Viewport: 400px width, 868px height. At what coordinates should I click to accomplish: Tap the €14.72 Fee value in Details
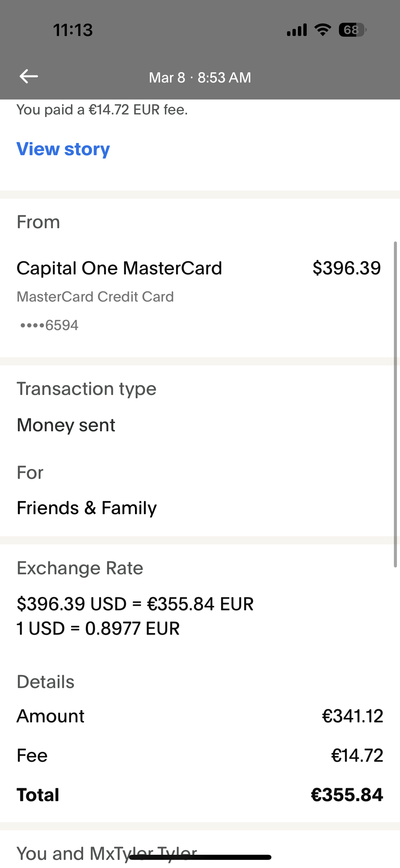click(x=357, y=756)
